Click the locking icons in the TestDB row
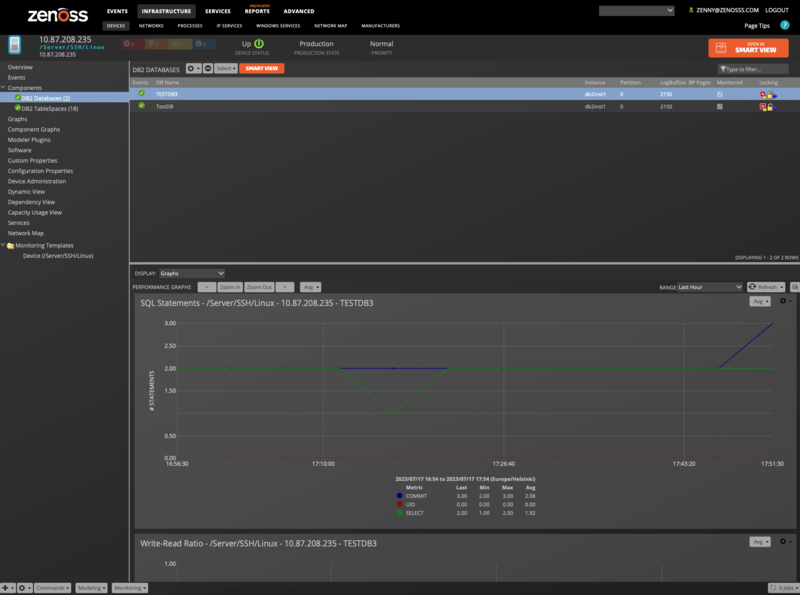This screenshot has width=800, height=595. (768, 107)
